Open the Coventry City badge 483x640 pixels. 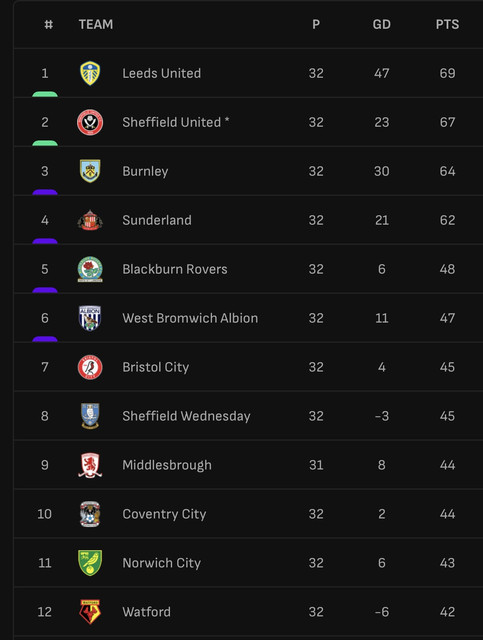90,514
